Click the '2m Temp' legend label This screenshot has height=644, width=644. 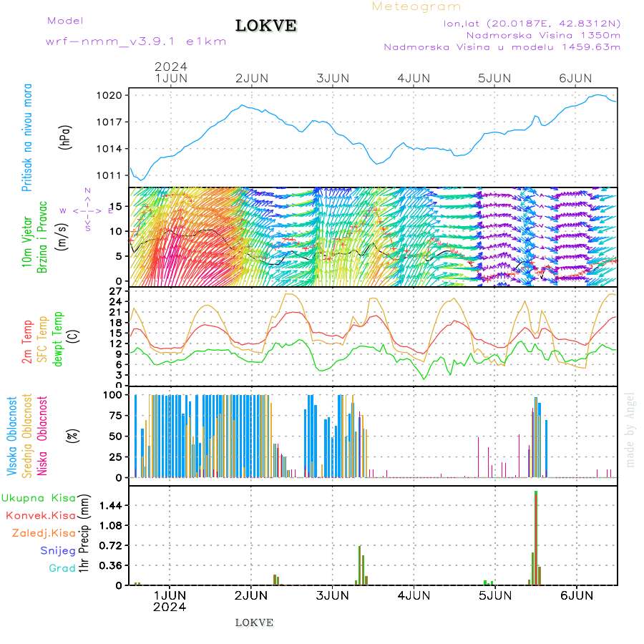[x=27, y=342]
